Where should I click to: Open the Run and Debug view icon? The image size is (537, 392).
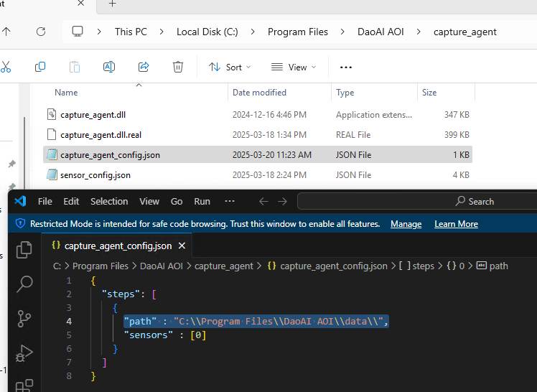24,353
